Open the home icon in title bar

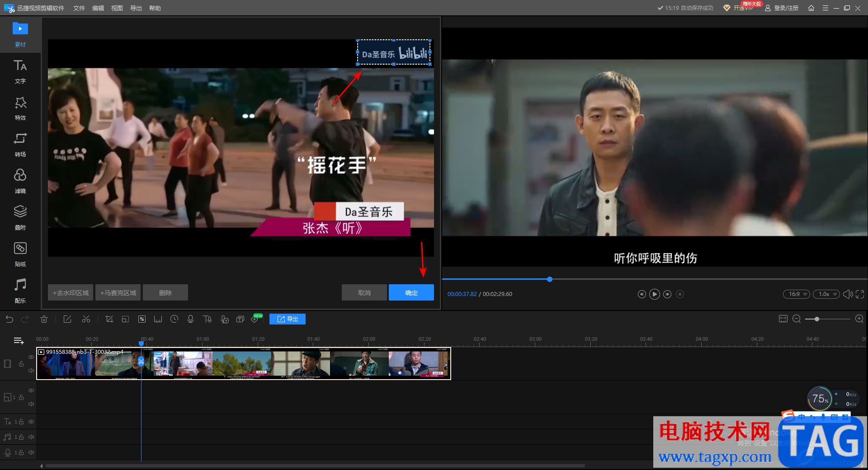(x=811, y=8)
